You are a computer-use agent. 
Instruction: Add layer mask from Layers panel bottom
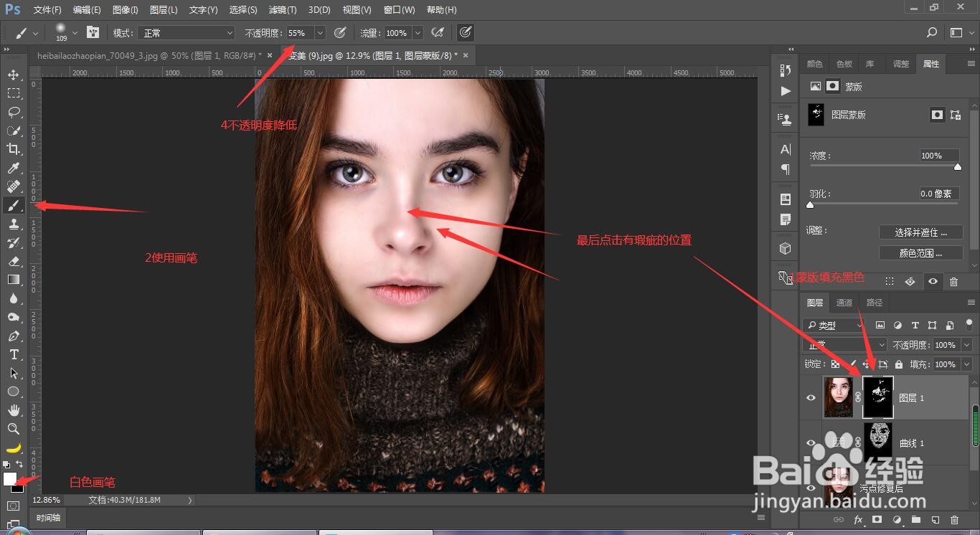(877, 520)
